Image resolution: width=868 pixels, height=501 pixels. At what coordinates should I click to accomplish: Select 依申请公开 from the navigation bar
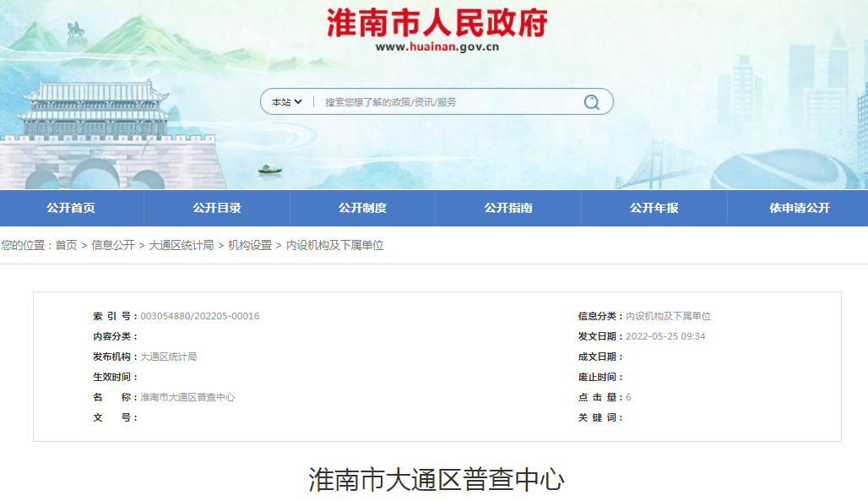tap(796, 207)
